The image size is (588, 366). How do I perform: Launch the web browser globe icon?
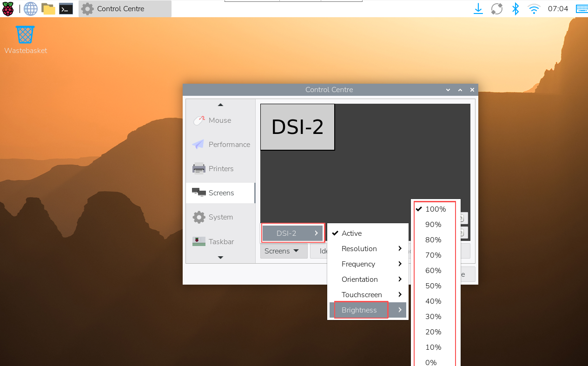coord(31,9)
